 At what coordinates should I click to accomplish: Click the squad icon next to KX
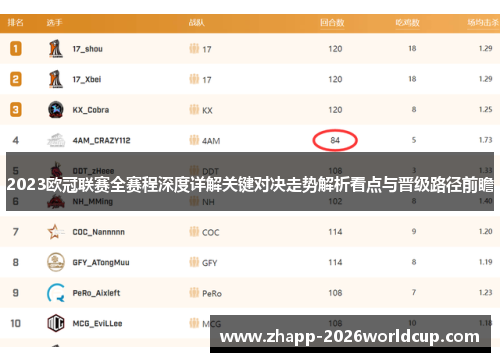coord(194,110)
